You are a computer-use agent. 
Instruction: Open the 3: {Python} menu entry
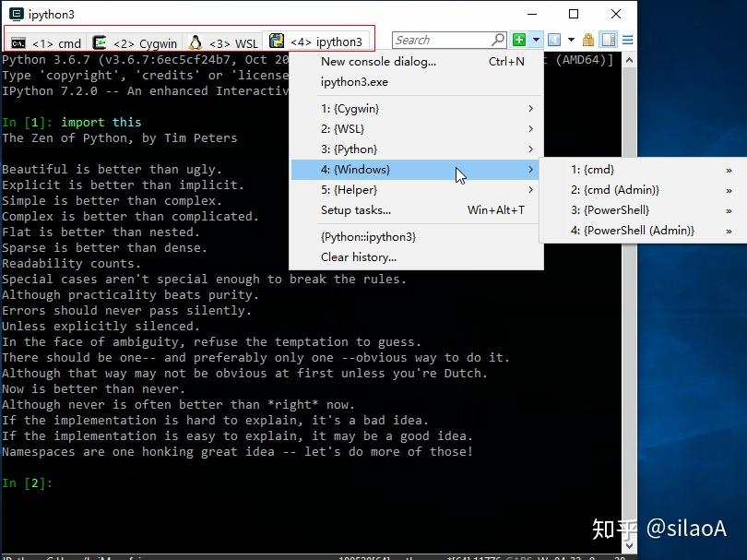pos(416,149)
